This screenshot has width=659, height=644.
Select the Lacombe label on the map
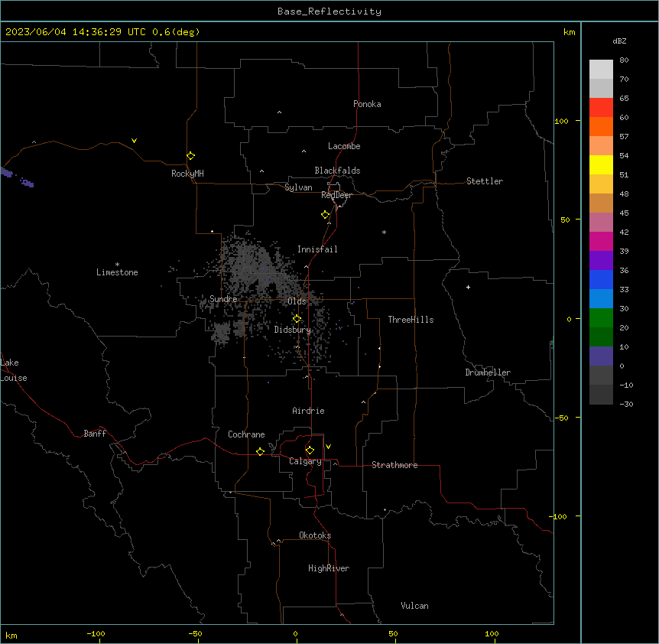(x=344, y=146)
